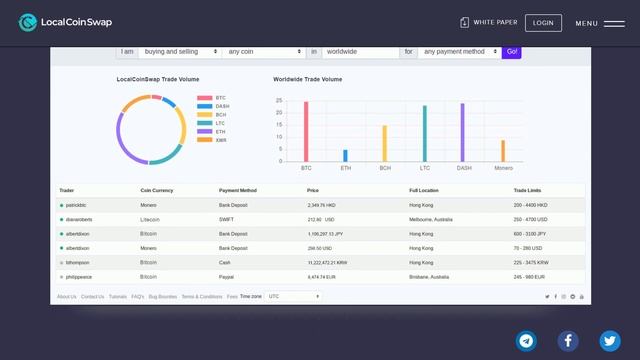Open the White Paper download icon

click(464, 22)
